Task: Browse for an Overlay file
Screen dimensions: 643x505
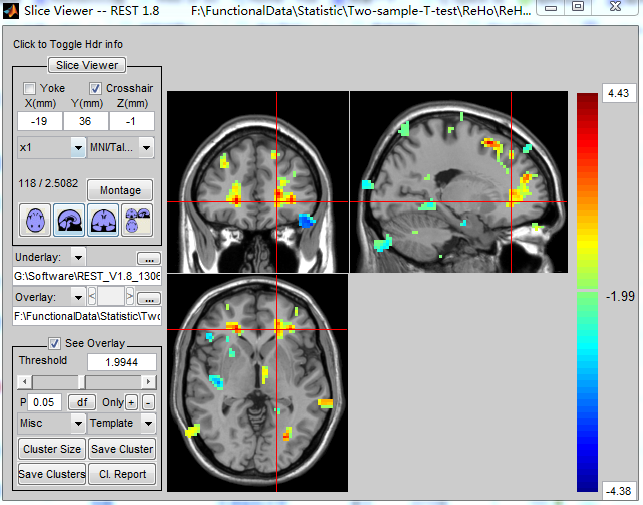Action: coord(149,298)
